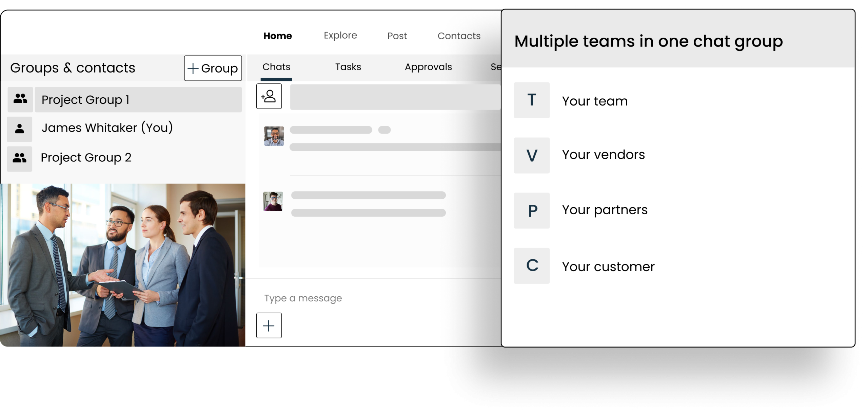Open the avatar of the first chat sender
Screen dimensions: 868x416
point(274,135)
